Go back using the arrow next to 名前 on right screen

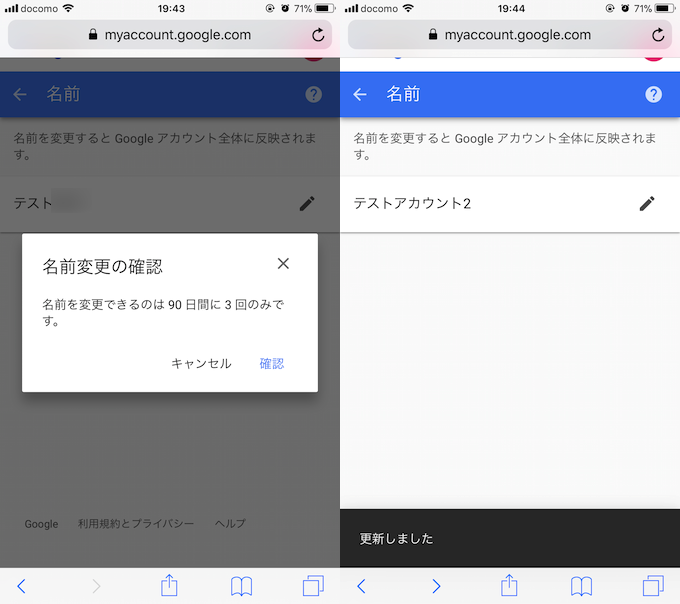360,95
